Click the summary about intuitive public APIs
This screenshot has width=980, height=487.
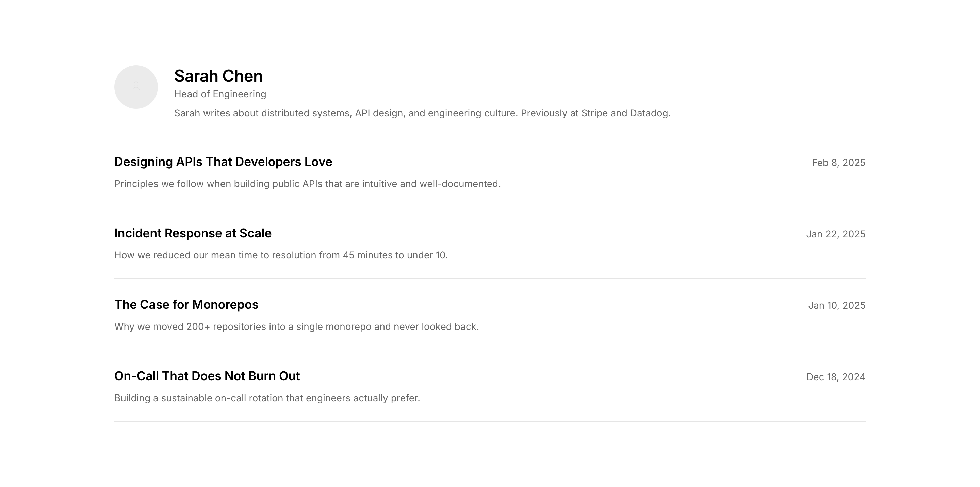click(x=307, y=184)
